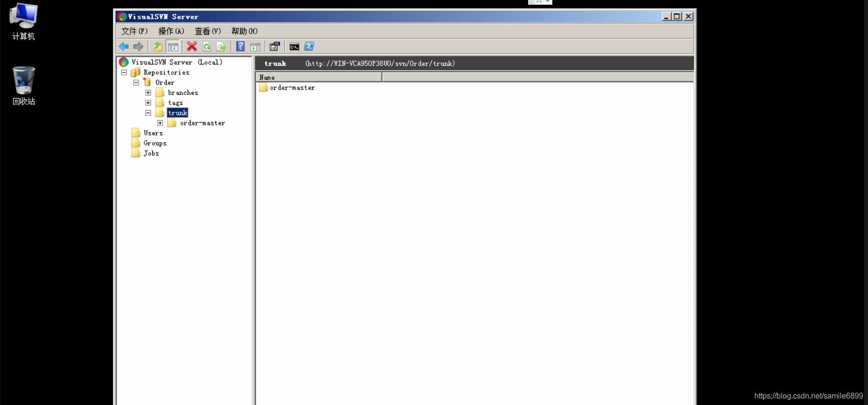The width and height of the screenshot is (868, 405).
Task: Open the 帮助(H) menu
Action: (244, 31)
